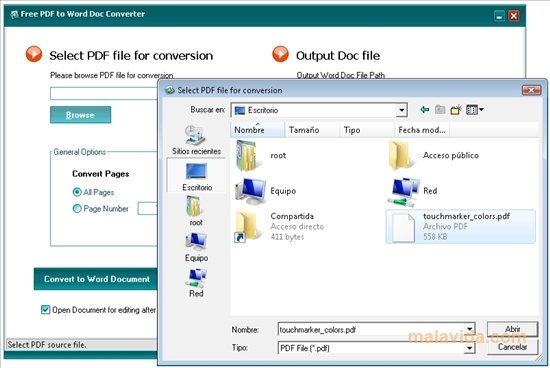This screenshot has width=550, height=368.
Task: Open Sitios recientes in the places bar
Action: point(196,140)
